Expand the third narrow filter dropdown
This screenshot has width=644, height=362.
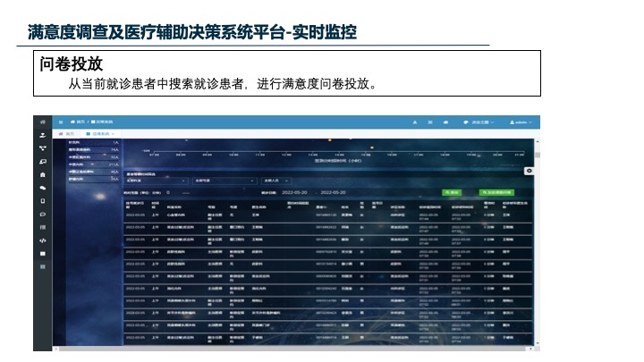(x=276, y=181)
